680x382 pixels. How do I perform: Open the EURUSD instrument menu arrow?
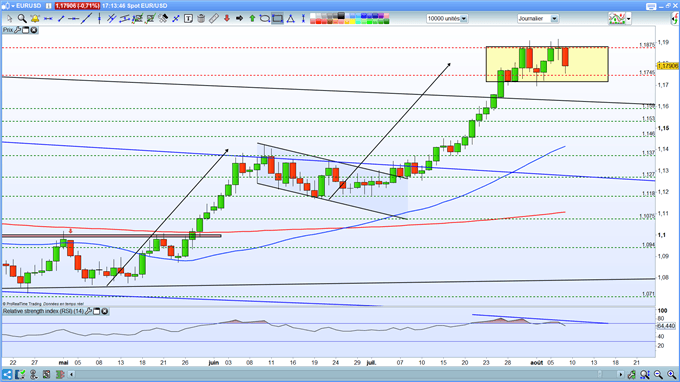point(13,6)
